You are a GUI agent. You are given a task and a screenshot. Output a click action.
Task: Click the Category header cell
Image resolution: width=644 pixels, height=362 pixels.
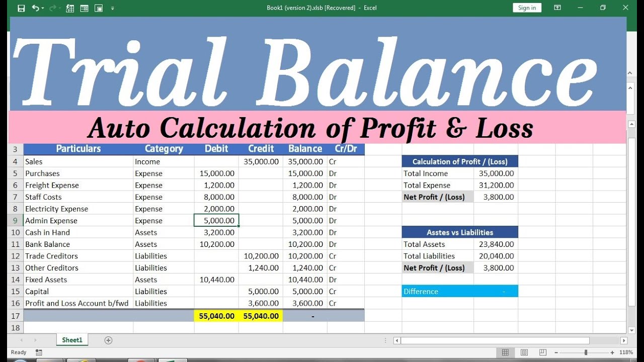(x=164, y=149)
